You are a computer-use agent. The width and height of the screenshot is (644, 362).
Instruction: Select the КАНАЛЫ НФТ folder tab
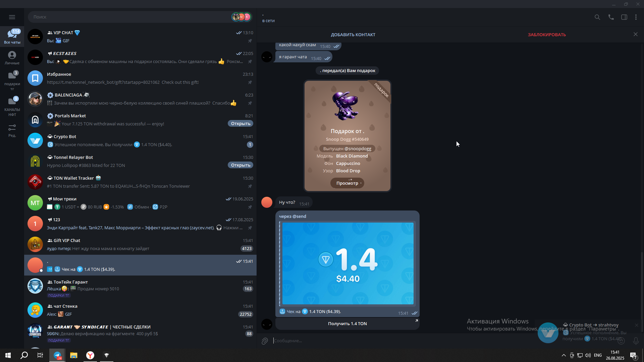(12, 107)
